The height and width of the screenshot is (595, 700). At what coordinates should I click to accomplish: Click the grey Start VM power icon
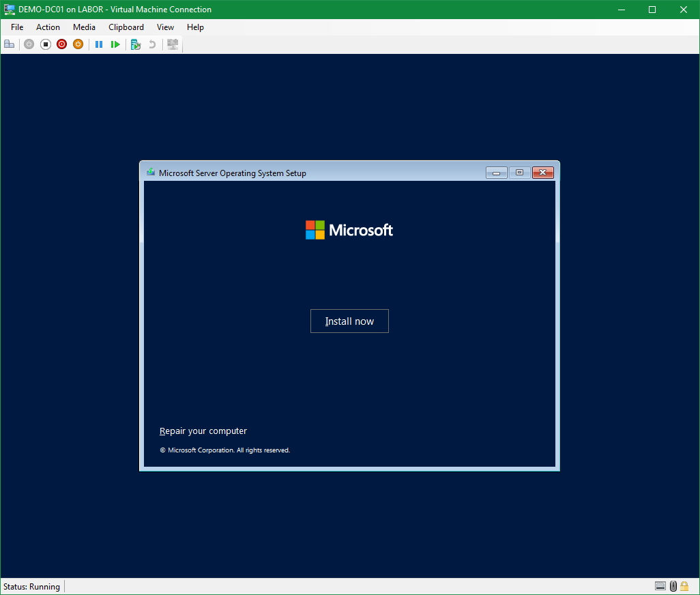click(x=29, y=44)
